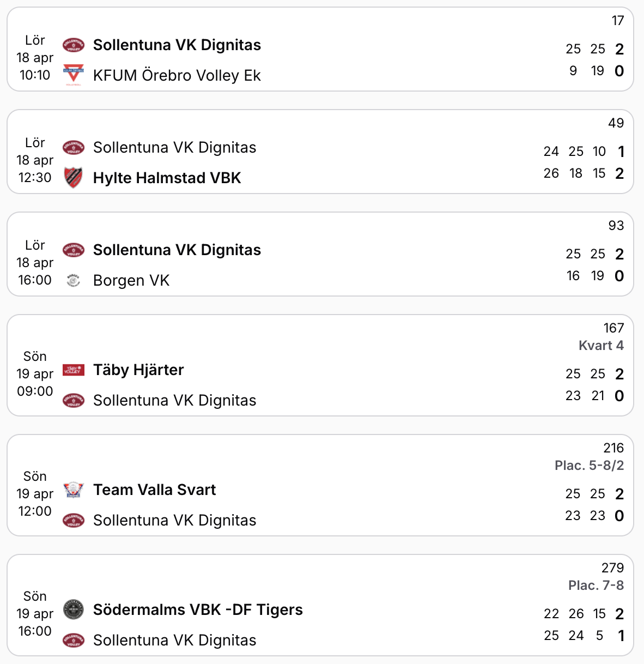644x664 pixels.
Task: Select the Team Valla Svart team name
Action: [x=154, y=490]
